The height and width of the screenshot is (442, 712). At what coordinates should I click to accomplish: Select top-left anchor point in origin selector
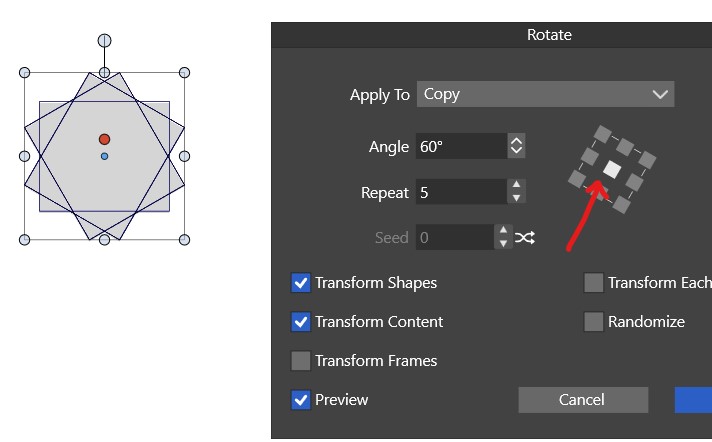[602, 133]
